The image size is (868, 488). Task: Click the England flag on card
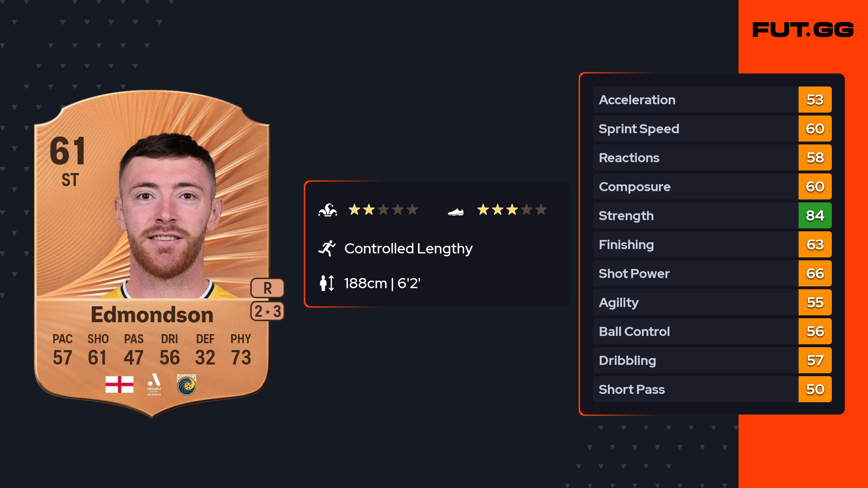(x=119, y=384)
